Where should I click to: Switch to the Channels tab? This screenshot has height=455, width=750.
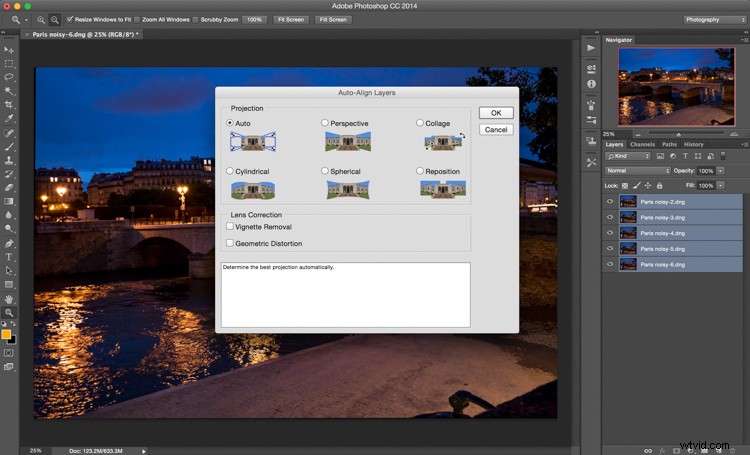tap(642, 144)
